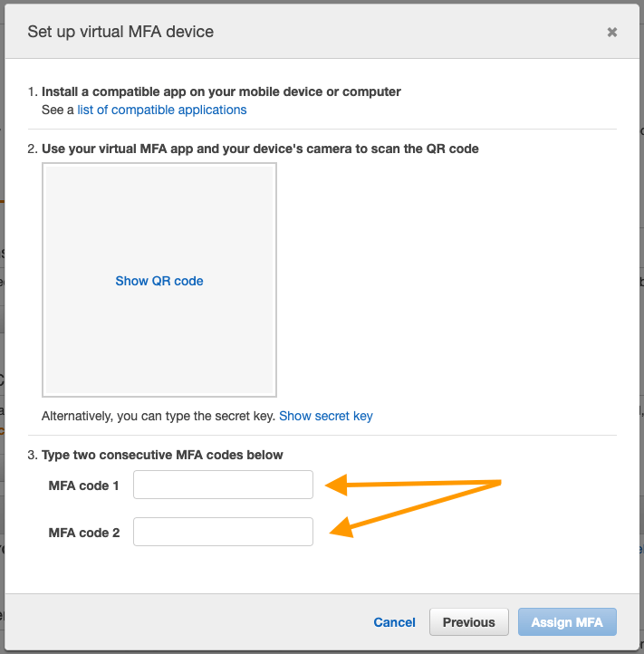Focus the MFA code 1 input field
Viewport: 644px width, 654px height.
pyautogui.click(x=223, y=485)
